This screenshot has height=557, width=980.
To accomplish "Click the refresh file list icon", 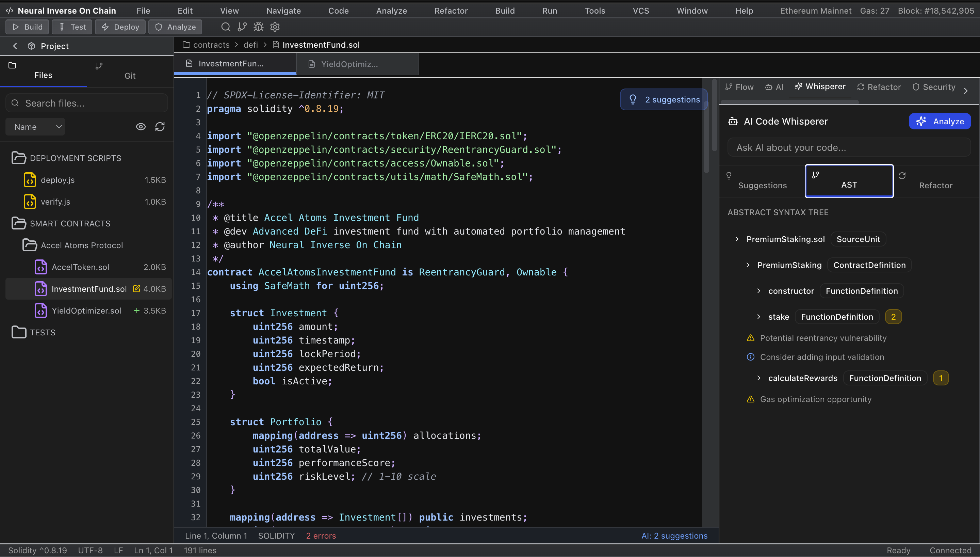I will pyautogui.click(x=160, y=127).
